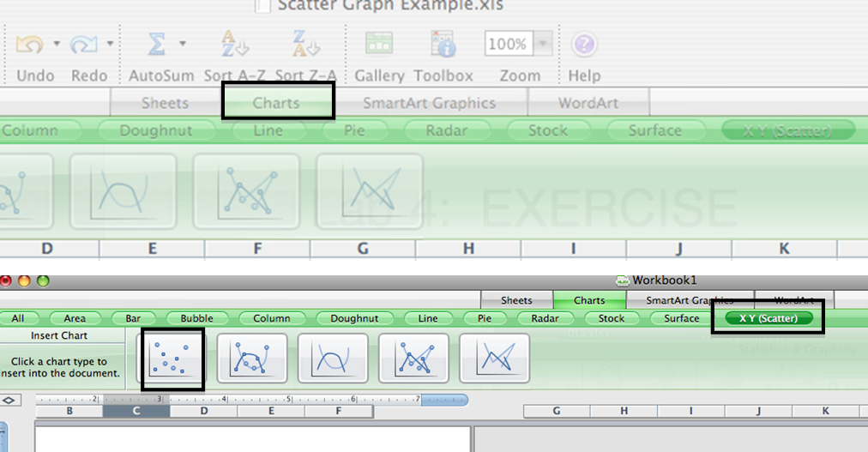Click the Bar chart category button
Viewport: 868px width, 452px height.
pyautogui.click(x=133, y=318)
